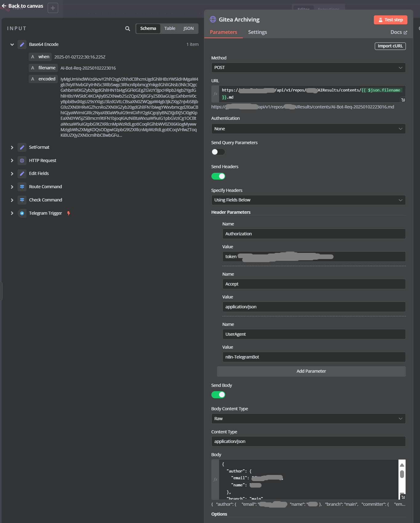Viewport: 420px width, 523px height.
Task: Click the Edit Fields pencil icon
Action: (x=22, y=173)
